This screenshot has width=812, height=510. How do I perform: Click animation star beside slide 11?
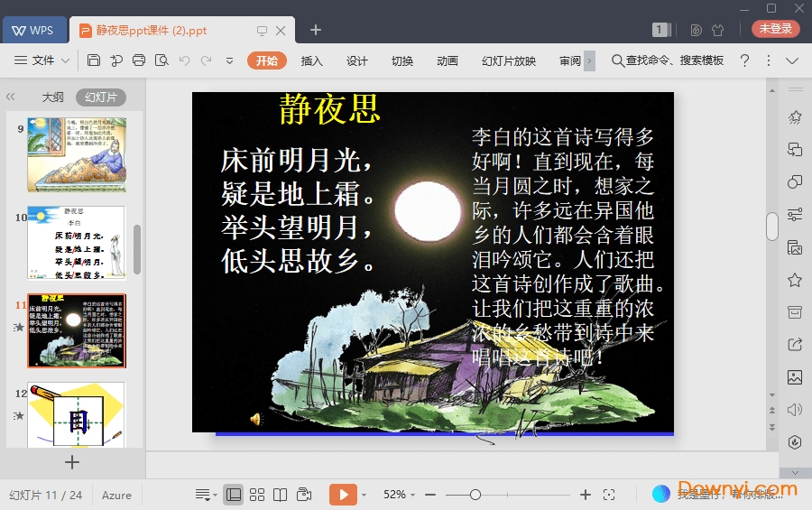[x=19, y=327]
